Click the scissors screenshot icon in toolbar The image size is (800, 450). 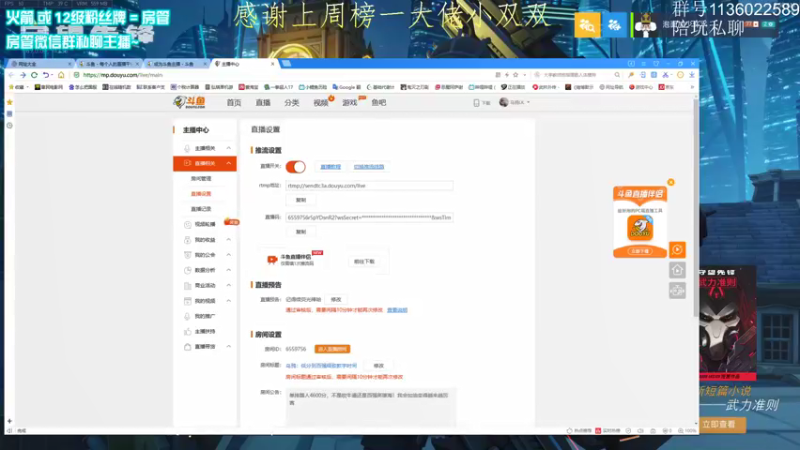pyautogui.click(x=665, y=75)
